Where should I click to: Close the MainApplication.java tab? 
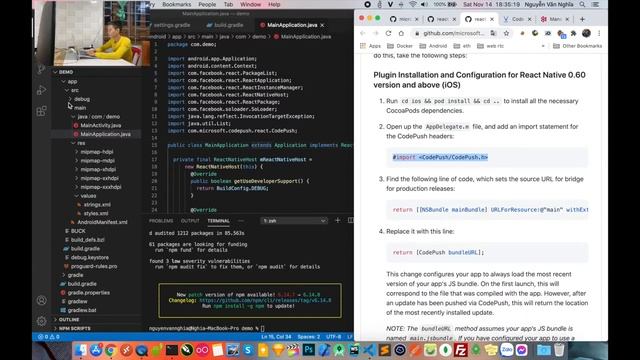click(322, 25)
